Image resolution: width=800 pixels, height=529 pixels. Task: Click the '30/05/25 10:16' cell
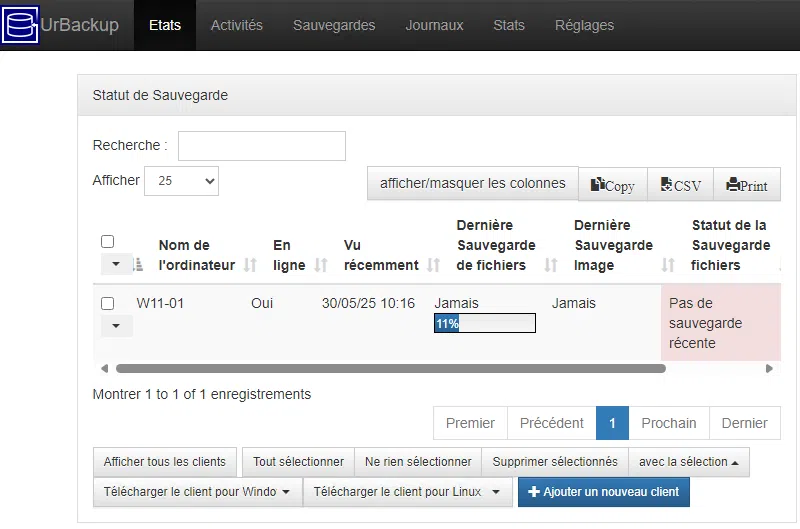click(368, 304)
